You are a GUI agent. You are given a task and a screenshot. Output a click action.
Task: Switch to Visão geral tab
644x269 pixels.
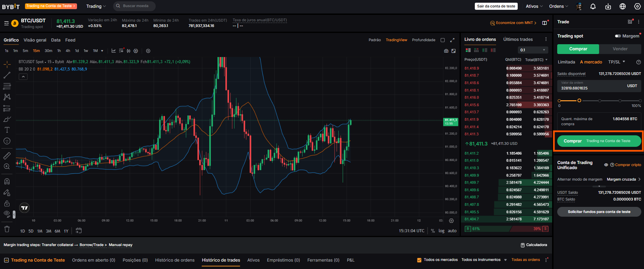coord(35,40)
